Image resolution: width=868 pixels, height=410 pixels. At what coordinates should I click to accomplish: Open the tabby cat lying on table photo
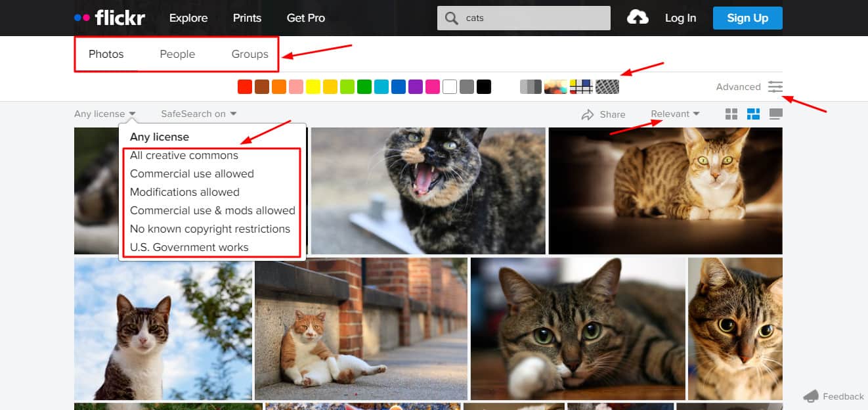665,191
